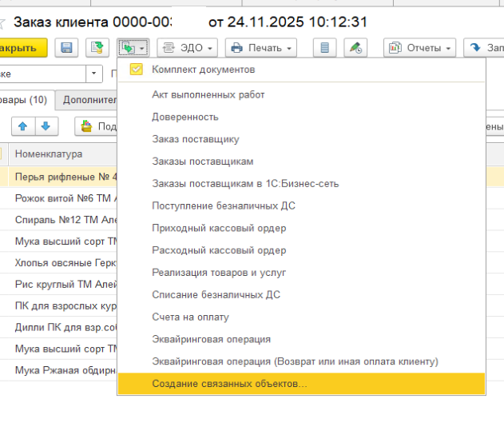Click the favorite star icon near title
Screen dimensions: 504x423
(2, 23)
